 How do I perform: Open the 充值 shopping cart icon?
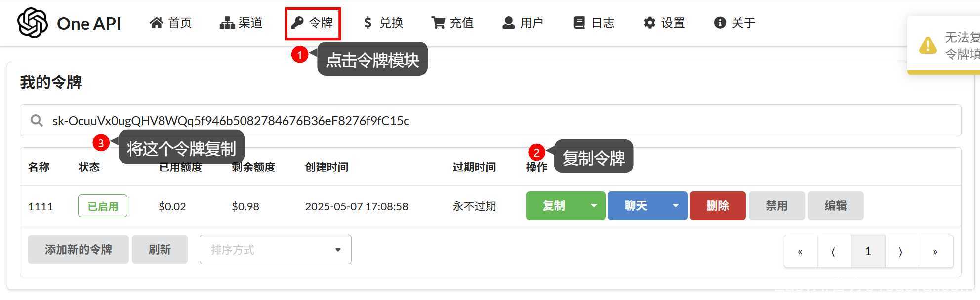tap(438, 23)
